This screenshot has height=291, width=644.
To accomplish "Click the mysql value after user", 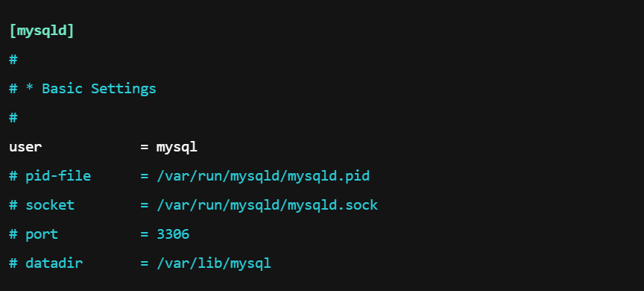I will [x=177, y=148].
